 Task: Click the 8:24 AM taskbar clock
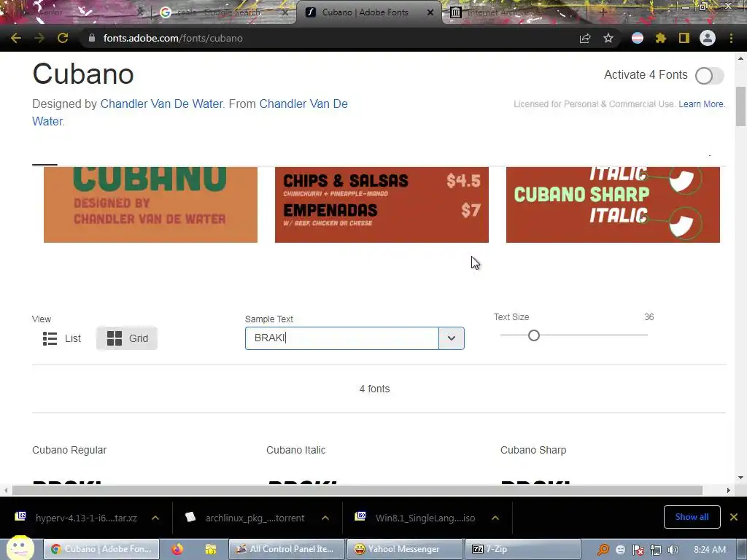709,550
